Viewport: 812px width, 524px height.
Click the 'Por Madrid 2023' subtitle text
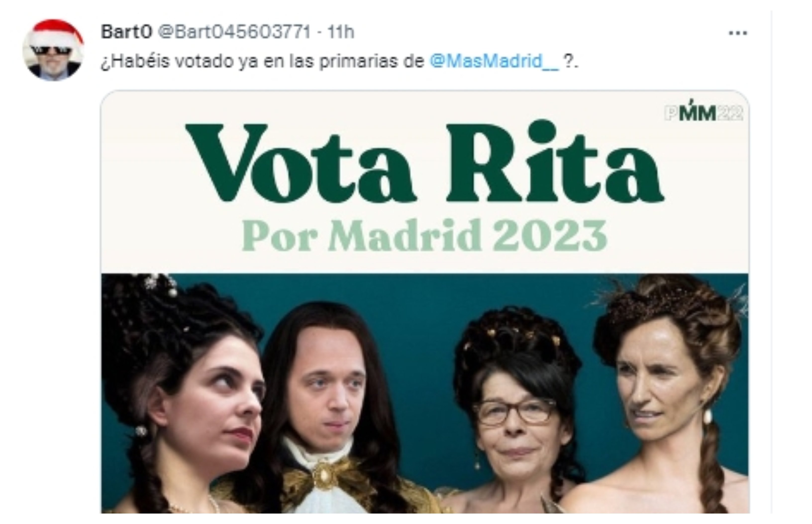tap(424, 236)
